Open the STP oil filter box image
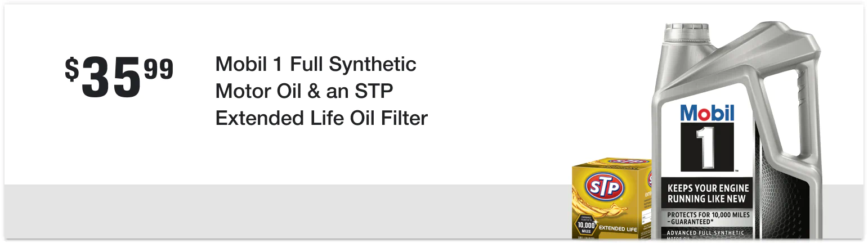Screen dimensions: 868x243 pos(612,198)
